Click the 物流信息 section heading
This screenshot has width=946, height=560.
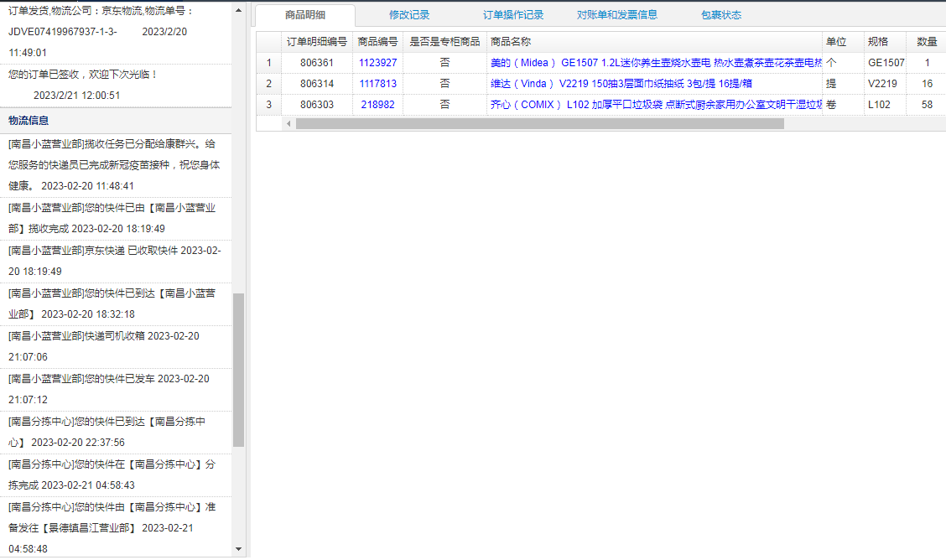29,121
